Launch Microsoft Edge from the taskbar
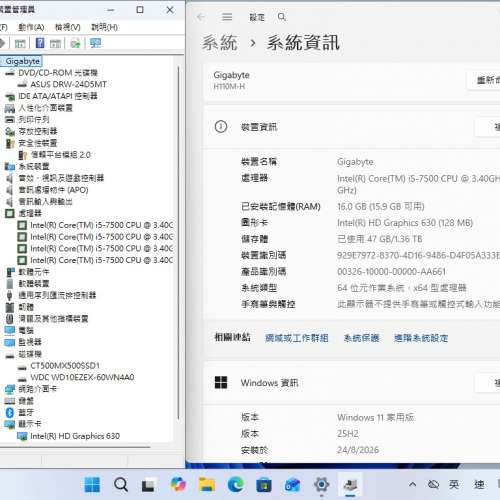The height and width of the screenshot is (500, 500). click(x=236, y=484)
